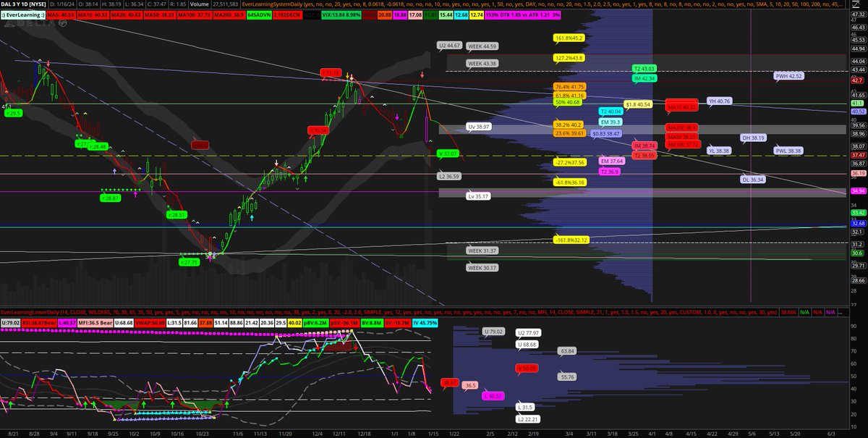Viewport: 868px width, 438px height.
Task: Click the $0.83 38.47 bubble
Action: tap(606, 133)
